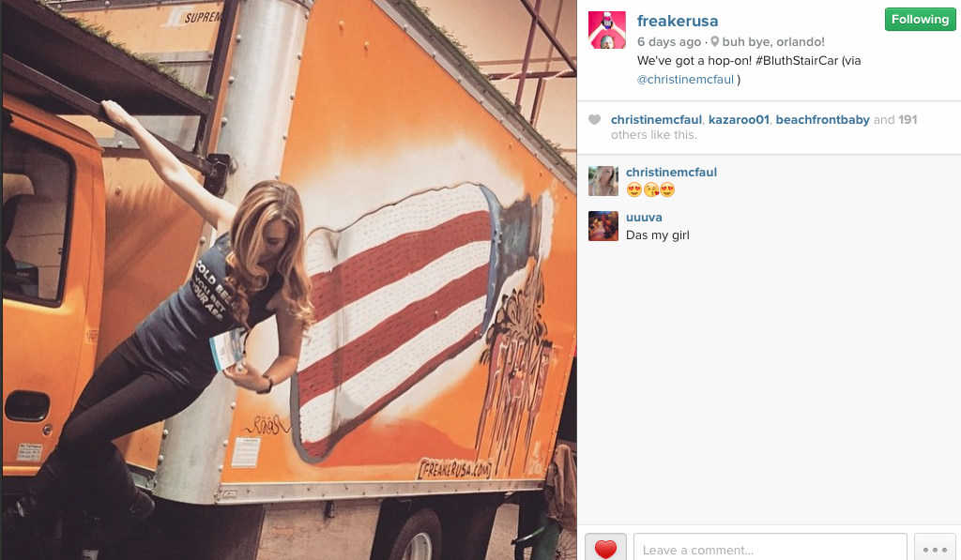Open freakerusa profile avatar
Screen dimensions: 961x560
[x=607, y=29]
